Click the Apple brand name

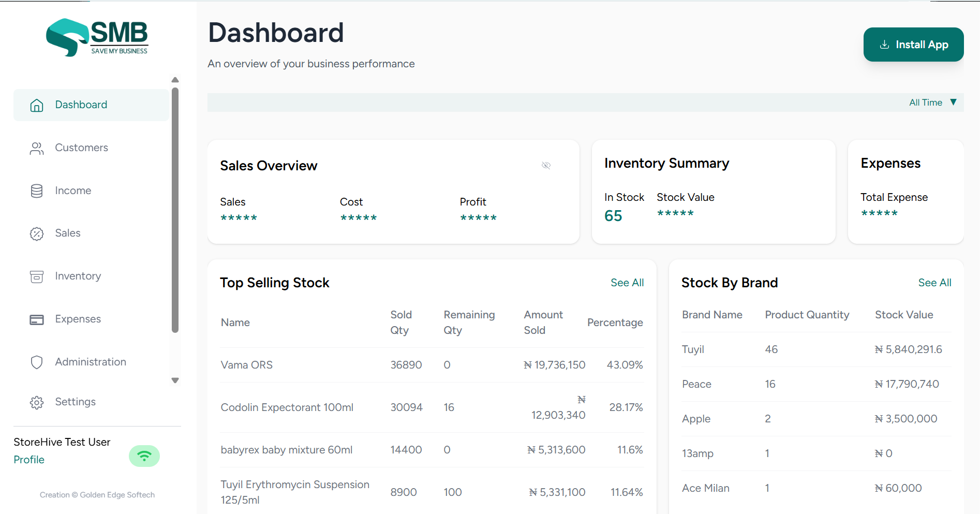(x=696, y=419)
